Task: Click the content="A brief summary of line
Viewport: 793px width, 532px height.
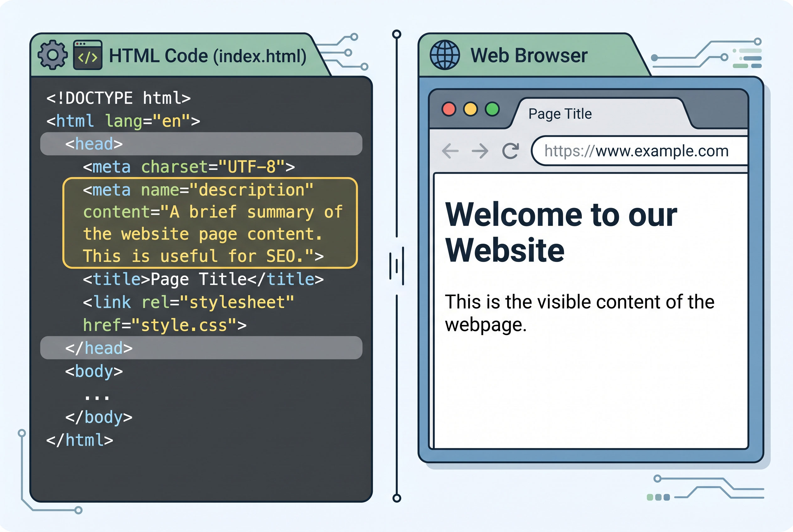Action: click(x=213, y=212)
